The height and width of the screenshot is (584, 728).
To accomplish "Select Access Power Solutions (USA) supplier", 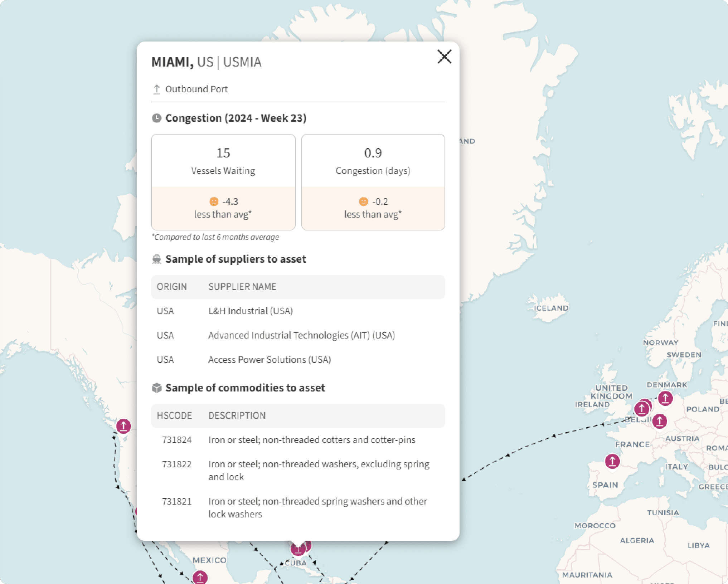I will [269, 360].
